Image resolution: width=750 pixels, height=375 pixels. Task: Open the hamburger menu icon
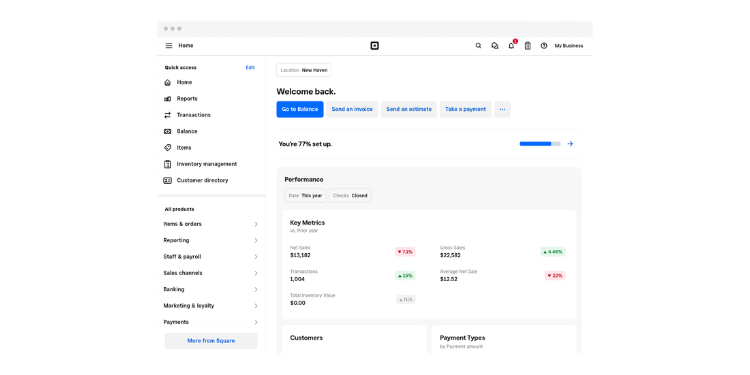[169, 46]
